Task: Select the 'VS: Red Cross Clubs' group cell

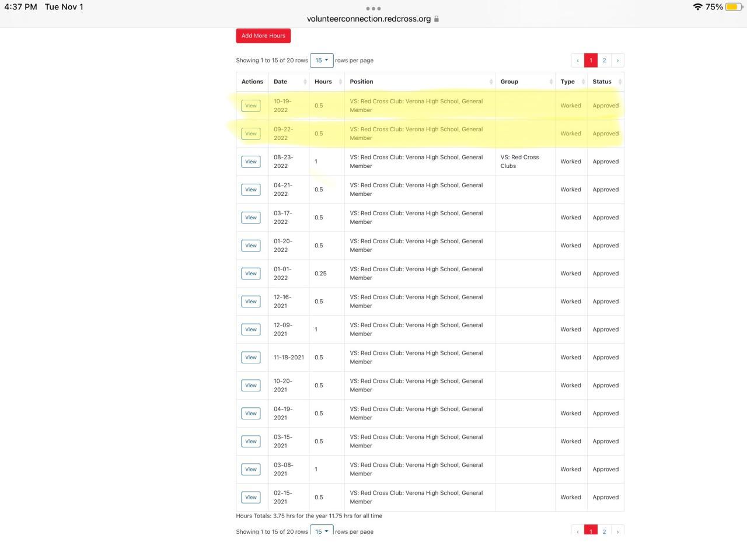Action: click(x=525, y=162)
